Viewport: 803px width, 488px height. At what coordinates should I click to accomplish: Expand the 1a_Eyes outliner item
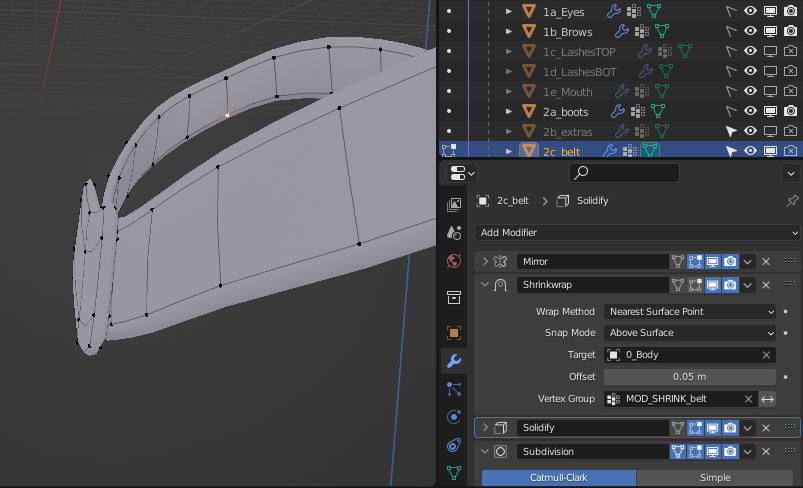[x=509, y=11]
